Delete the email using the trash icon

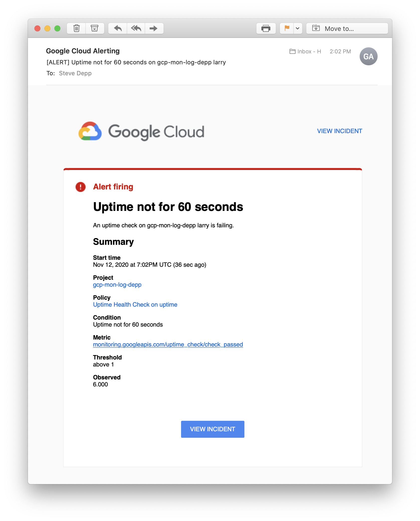coord(76,28)
